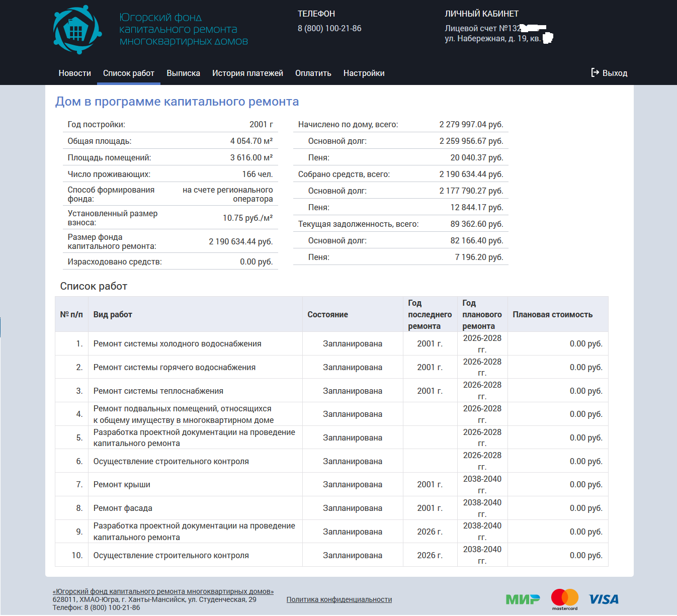
Task: Go to the Выписка tab
Action: point(184,73)
